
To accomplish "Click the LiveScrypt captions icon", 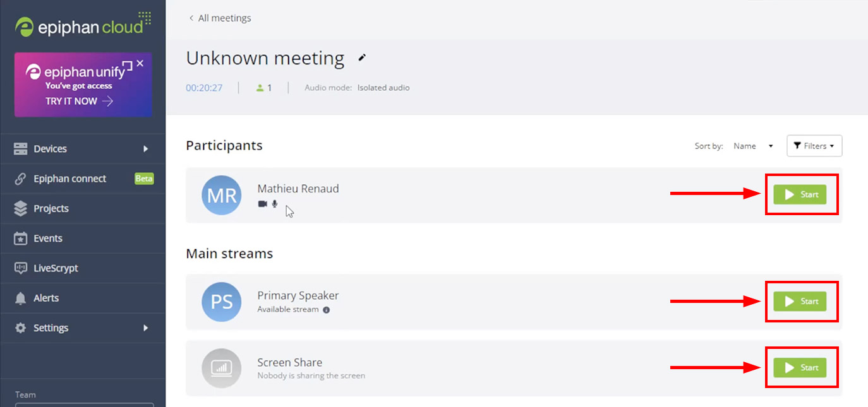I will click(x=21, y=268).
